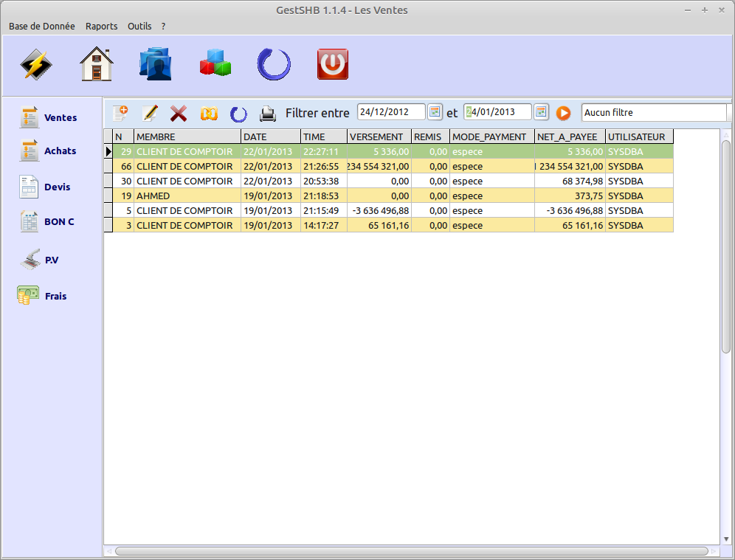Click the time cell 21:26:55
The image size is (735, 560).
(x=324, y=166)
